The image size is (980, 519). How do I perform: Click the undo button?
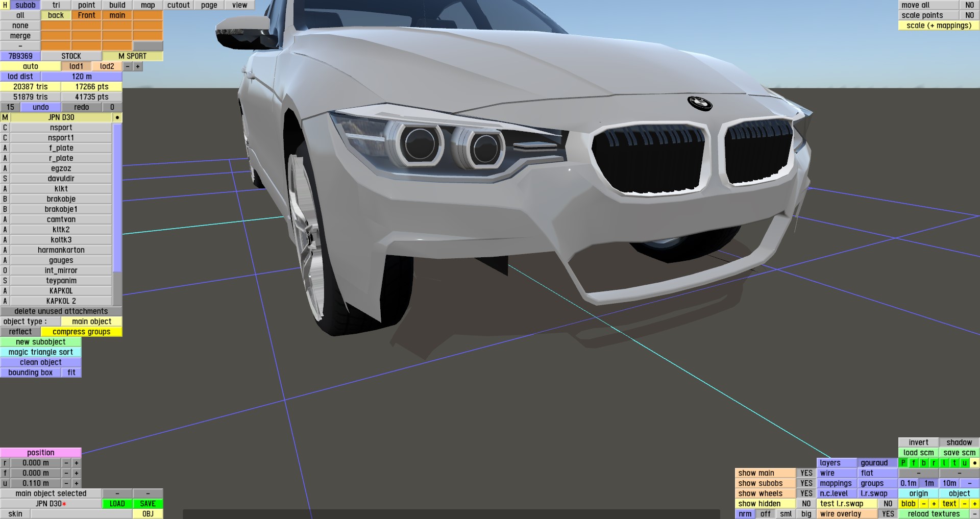41,107
